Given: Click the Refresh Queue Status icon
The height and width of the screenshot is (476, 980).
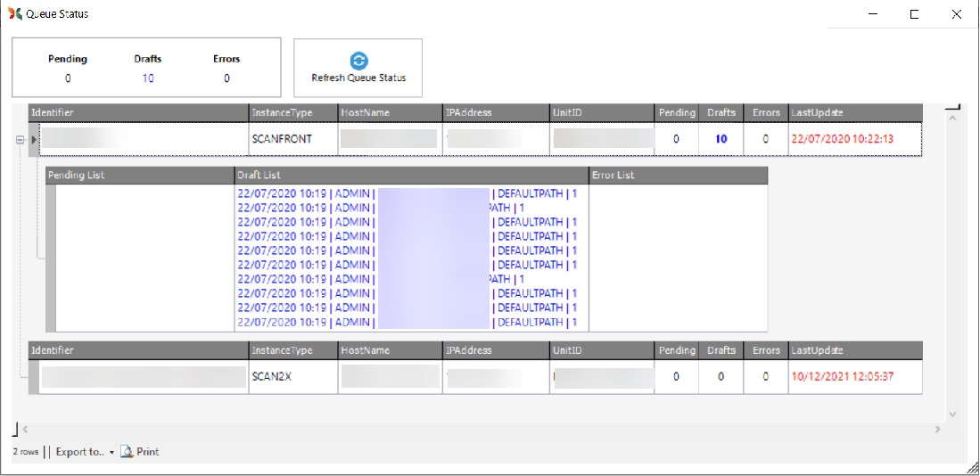Looking at the screenshot, I should (358, 61).
